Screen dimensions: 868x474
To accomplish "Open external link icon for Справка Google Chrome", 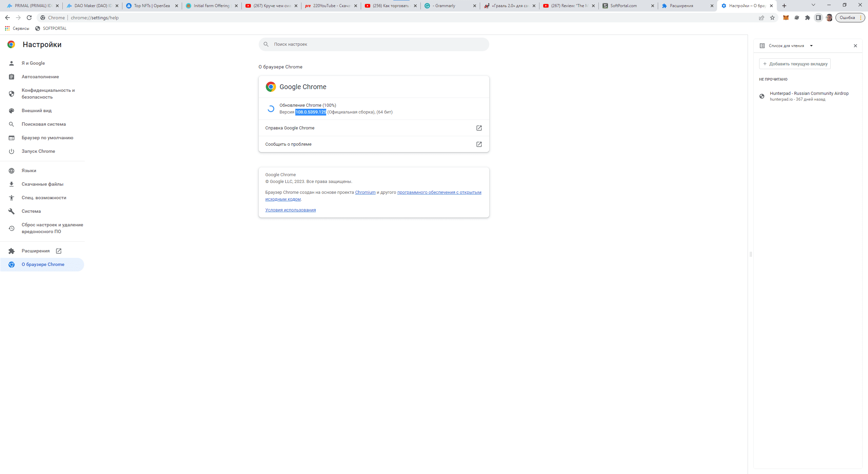I will pyautogui.click(x=479, y=128).
